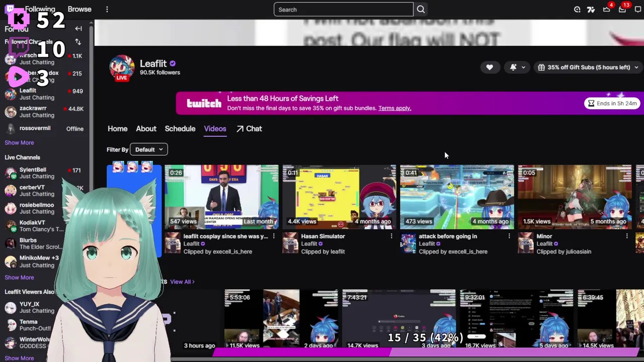644x362 pixels.
Task: Open Prime Loot crown icon
Action: coord(607,10)
